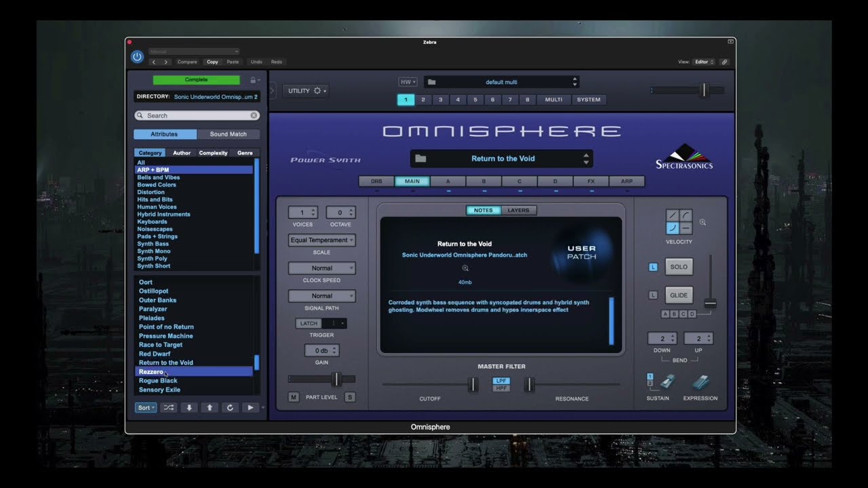Click the GLIDE button

click(679, 296)
